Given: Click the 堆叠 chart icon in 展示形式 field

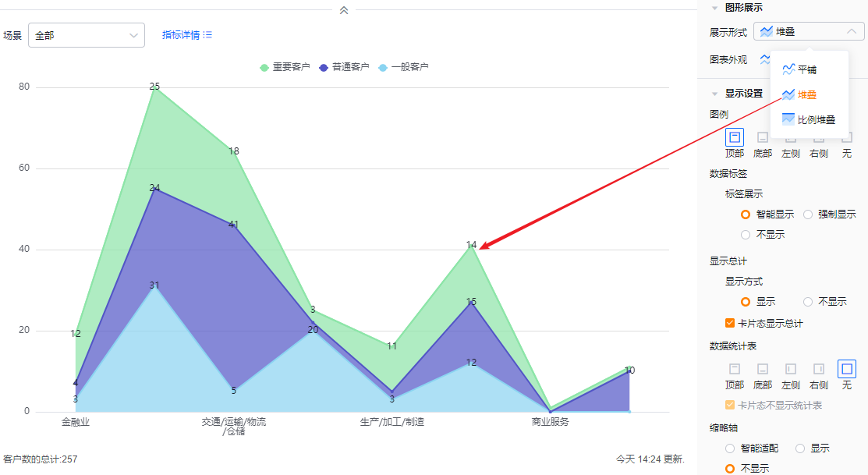Looking at the screenshot, I should (x=766, y=31).
